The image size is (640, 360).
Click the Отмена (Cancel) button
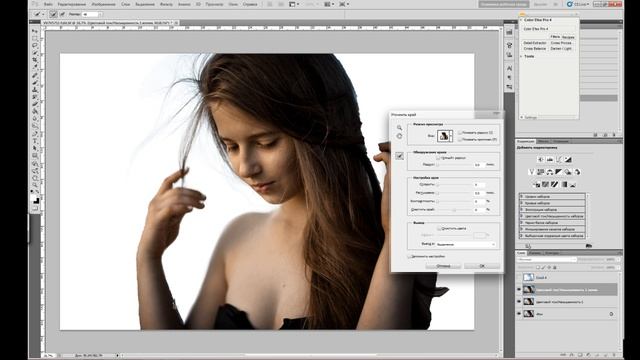pos(443,266)
